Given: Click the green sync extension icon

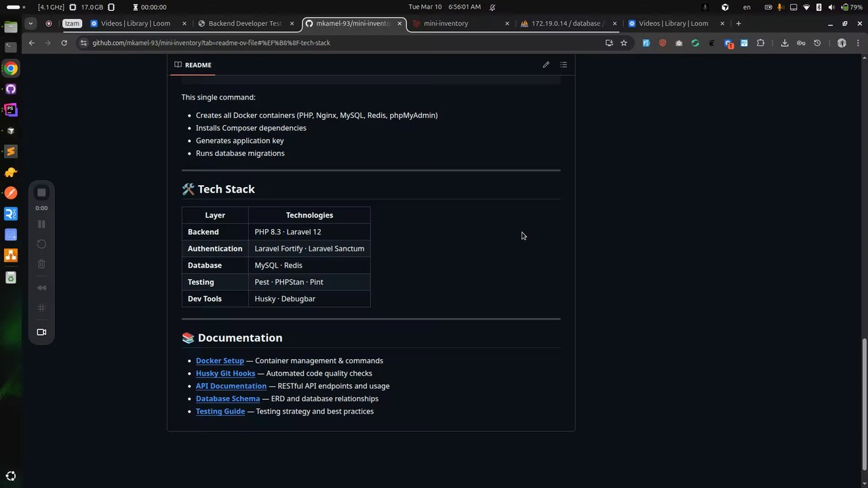Looking at the screenshot, I should coord(695,43).
